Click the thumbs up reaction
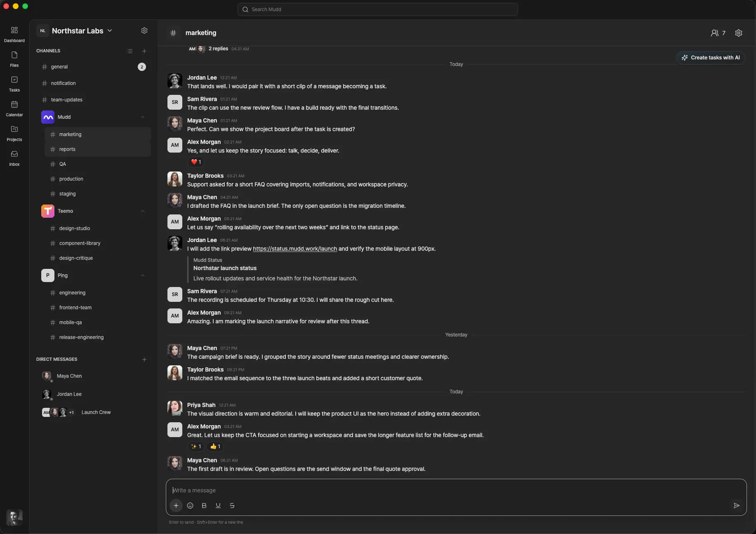 (x=215, y=447)
